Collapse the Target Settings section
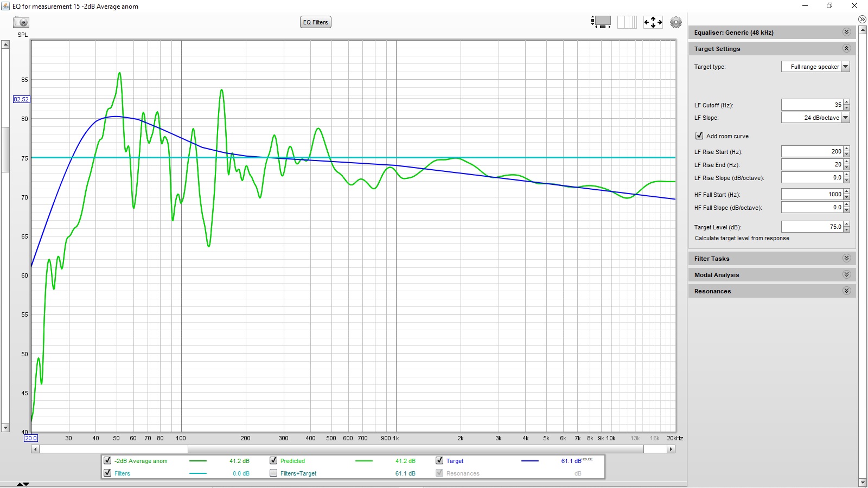The height and width of the screenshot is (488, 868). pyautogui.click(x=846, y=49)
